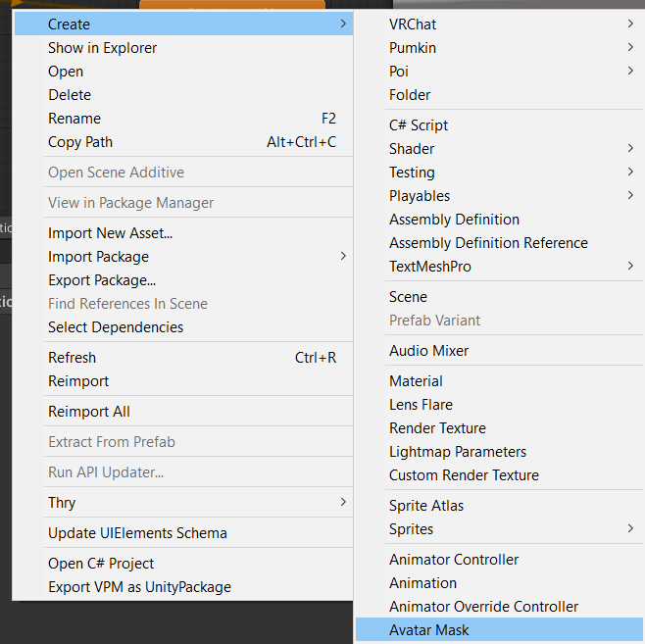Create a new Folder
This screenshot has width=645, height=644.
[499, 94]
